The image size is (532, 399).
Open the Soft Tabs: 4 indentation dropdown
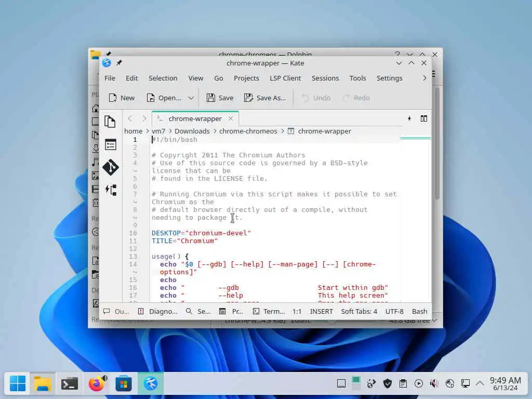tap(359, 312)
